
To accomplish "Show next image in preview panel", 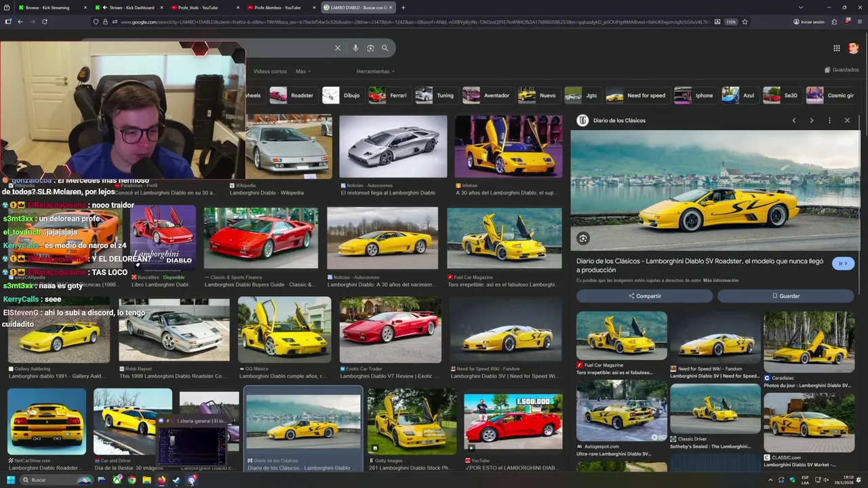I will 812,121.
